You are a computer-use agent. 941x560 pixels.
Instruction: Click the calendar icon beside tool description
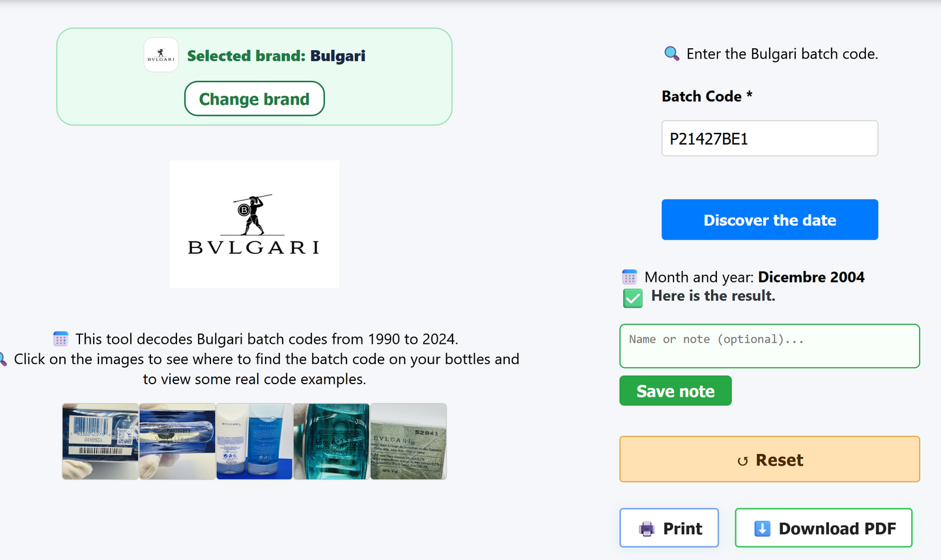click(x=61, y=339)
